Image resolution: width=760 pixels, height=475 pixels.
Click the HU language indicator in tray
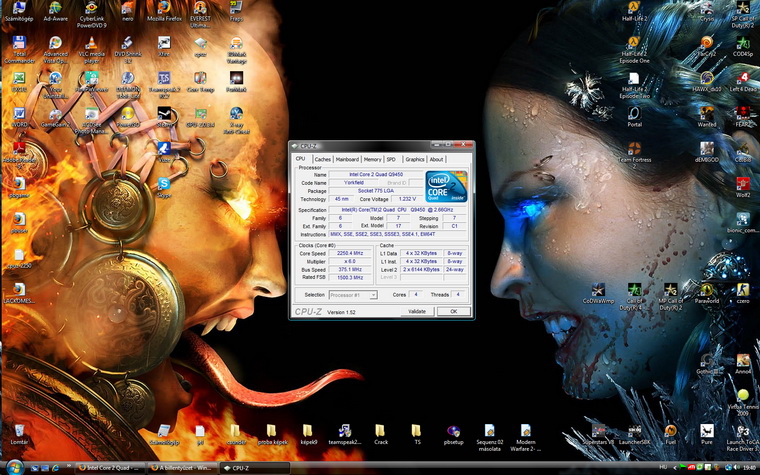(663, 468)
